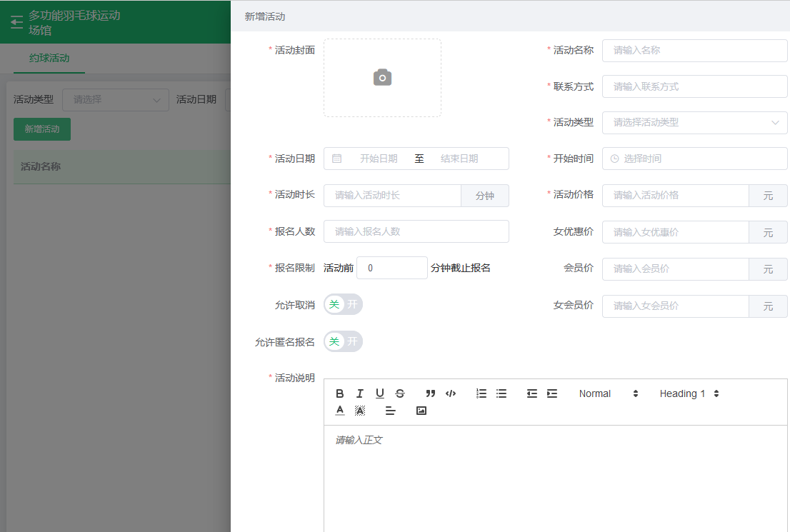Image resolution: width=790 pixels, height=532 pixels.
Task: Insert an image into the editor
Action: 421,411
